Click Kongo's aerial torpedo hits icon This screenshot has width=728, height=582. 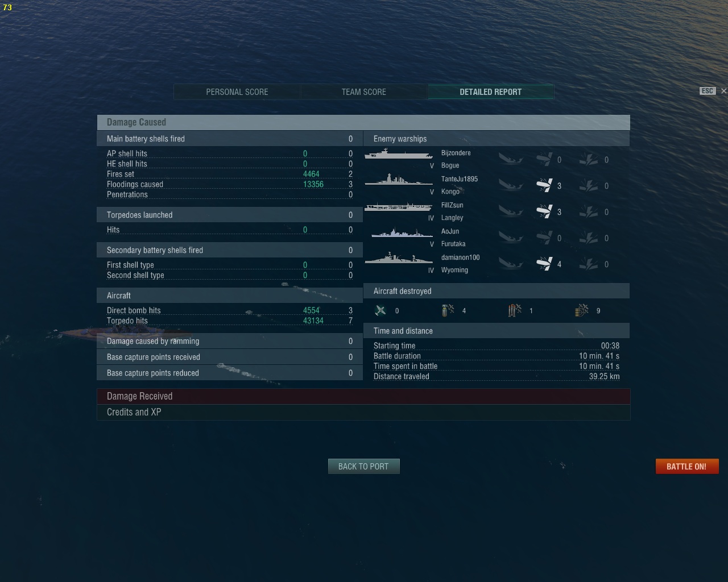click(x=544, y=185)
